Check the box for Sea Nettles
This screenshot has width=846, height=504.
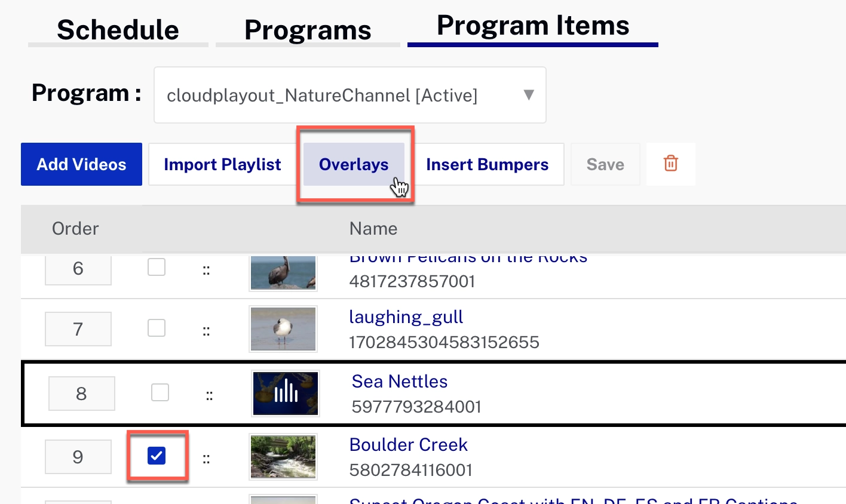click(x=160, y=392)
